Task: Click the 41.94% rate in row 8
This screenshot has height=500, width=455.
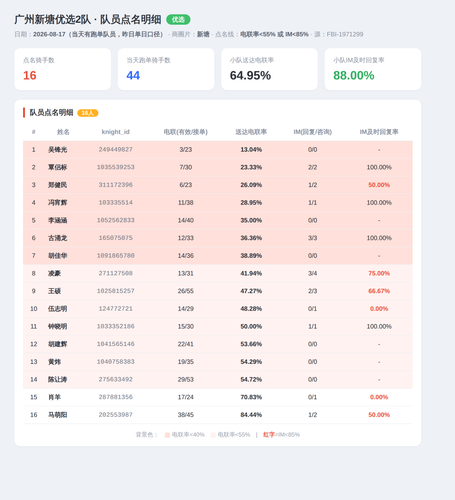Action: [x=251, y=273]
